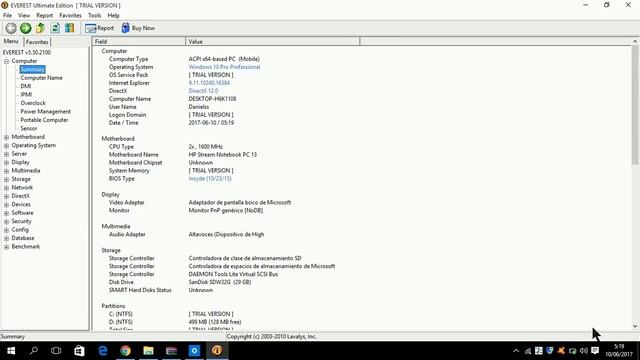The height and width of the screenshot is (360, 640).
Task: Expand the Operating System tree node
Action: [7, 146]
